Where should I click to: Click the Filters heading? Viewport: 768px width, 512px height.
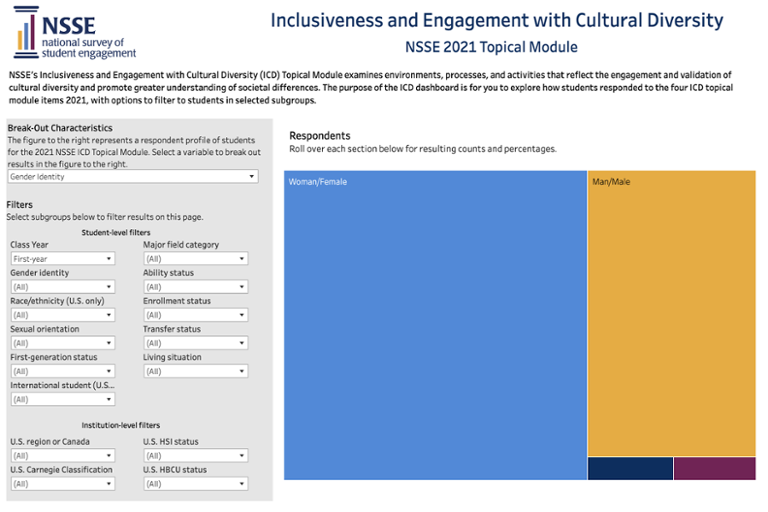pos(20,205)
